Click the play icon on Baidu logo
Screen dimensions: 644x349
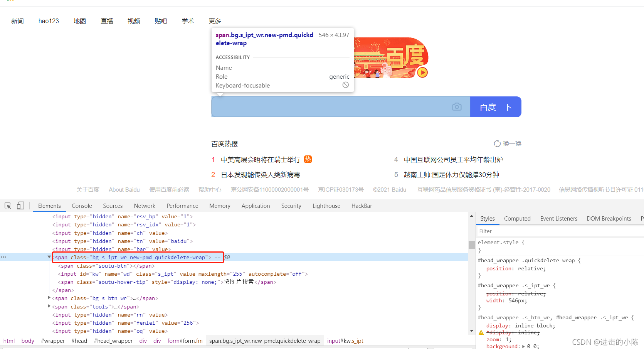point(422,72)
